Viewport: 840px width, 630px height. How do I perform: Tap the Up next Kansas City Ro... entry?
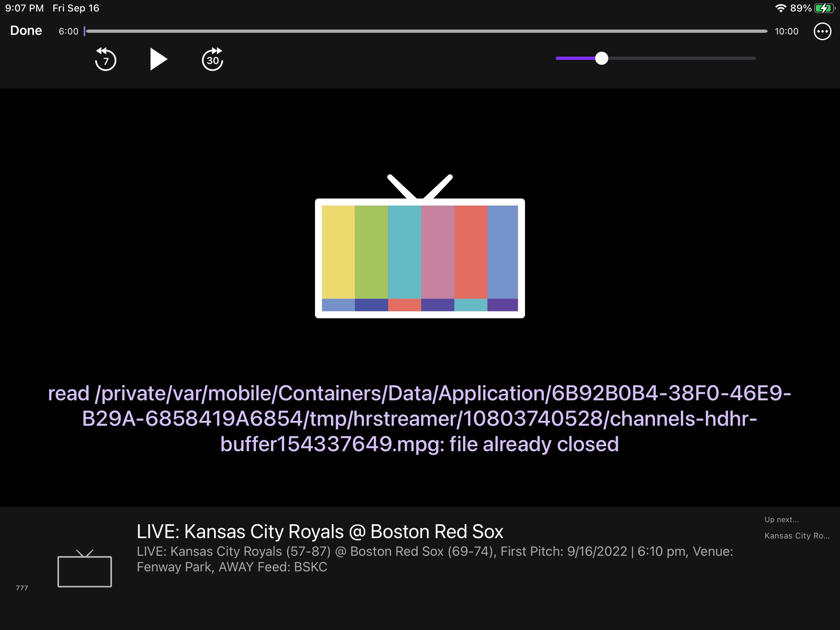point(797,536)
